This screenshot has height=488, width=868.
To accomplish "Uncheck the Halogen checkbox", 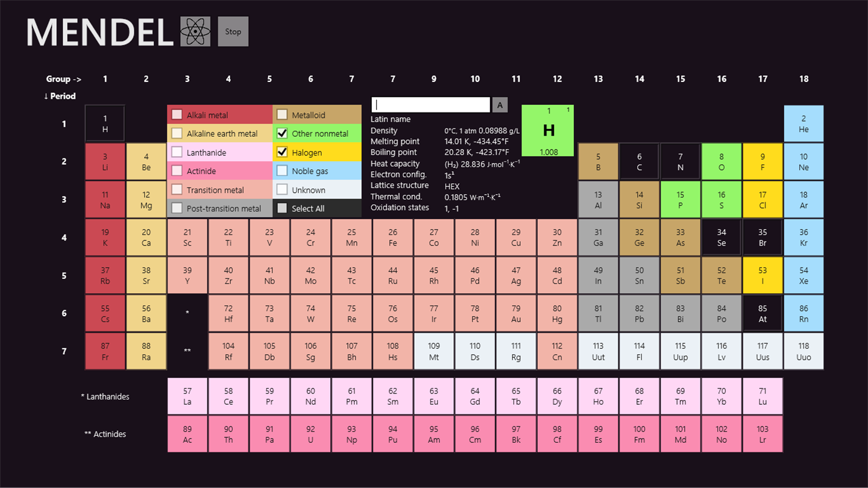I will 282,152.
